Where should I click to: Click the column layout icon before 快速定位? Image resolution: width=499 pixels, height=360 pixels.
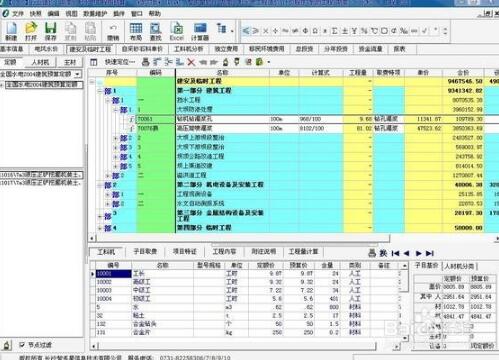94,62
